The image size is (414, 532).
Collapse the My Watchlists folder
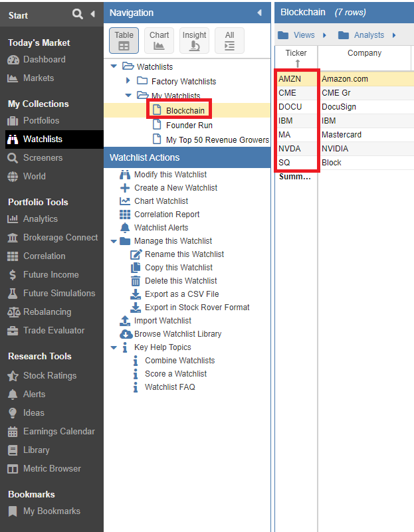pyautogui.click(x=128, y=96)
